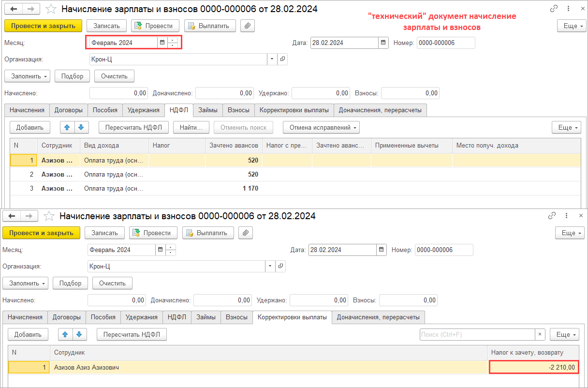Open the Месяц calendar picker in upper window
This screenshot has height=388, width=588.
click(x=162, y=43)
